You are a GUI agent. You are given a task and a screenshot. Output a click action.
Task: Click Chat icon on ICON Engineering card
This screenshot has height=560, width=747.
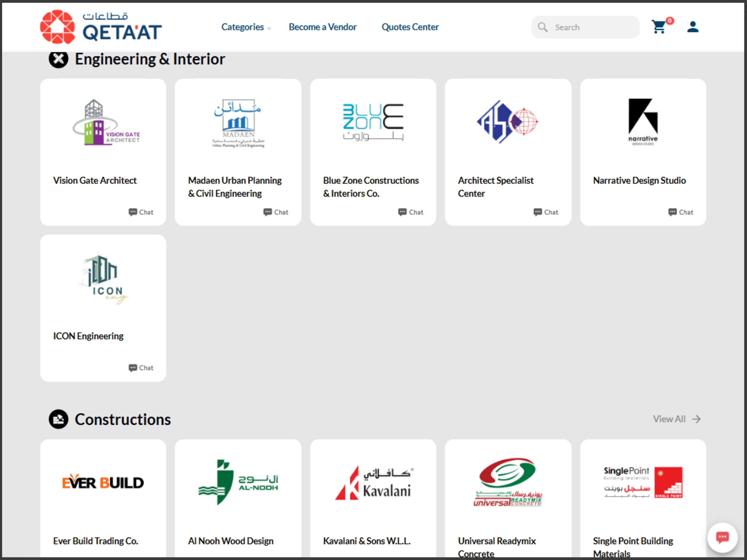133,368
